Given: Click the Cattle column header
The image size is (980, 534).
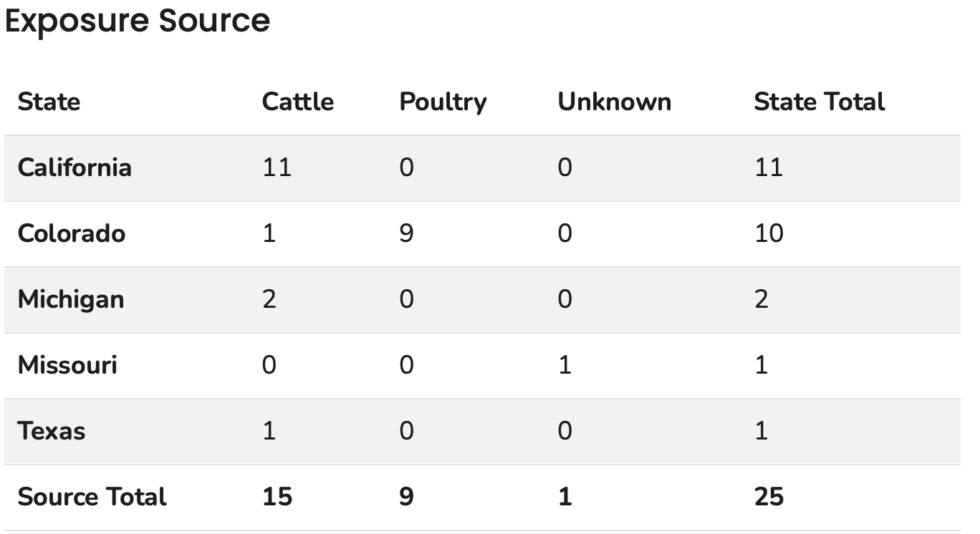Looking at the screenshot, I should (x=297, y=102).
